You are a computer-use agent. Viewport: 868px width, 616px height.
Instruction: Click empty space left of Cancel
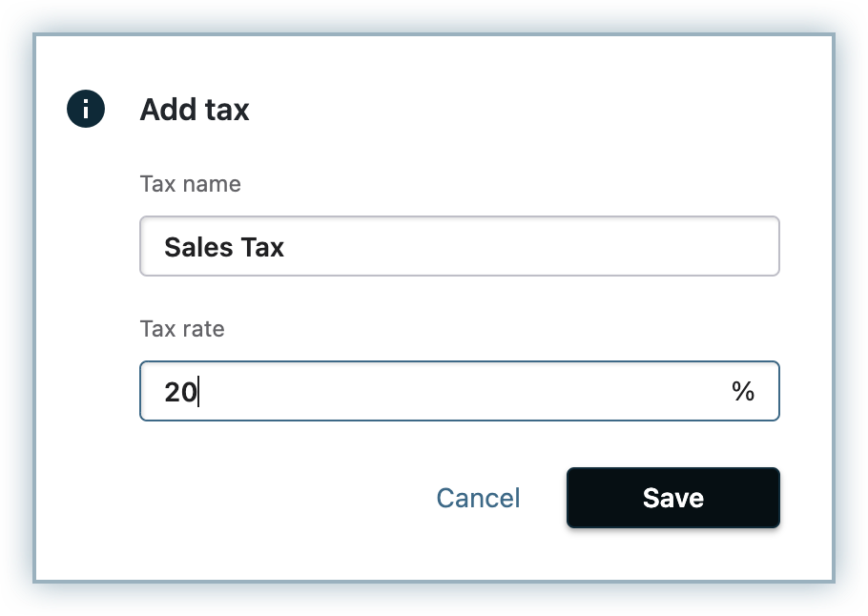point(286,498)
